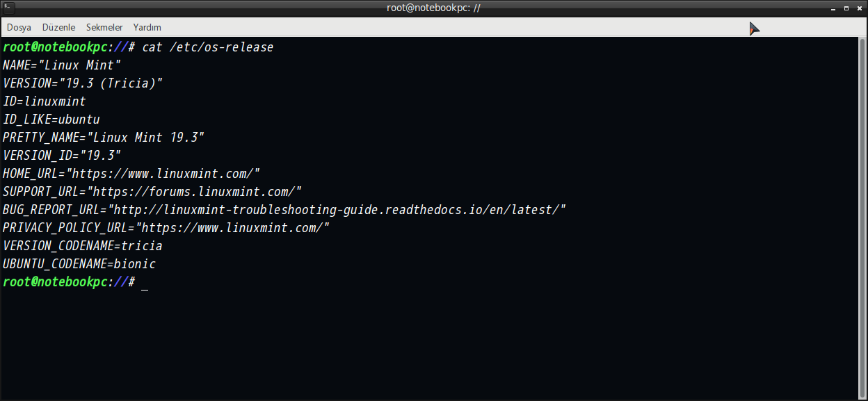Click the terminal vertical scrollbar

point(862,218)
